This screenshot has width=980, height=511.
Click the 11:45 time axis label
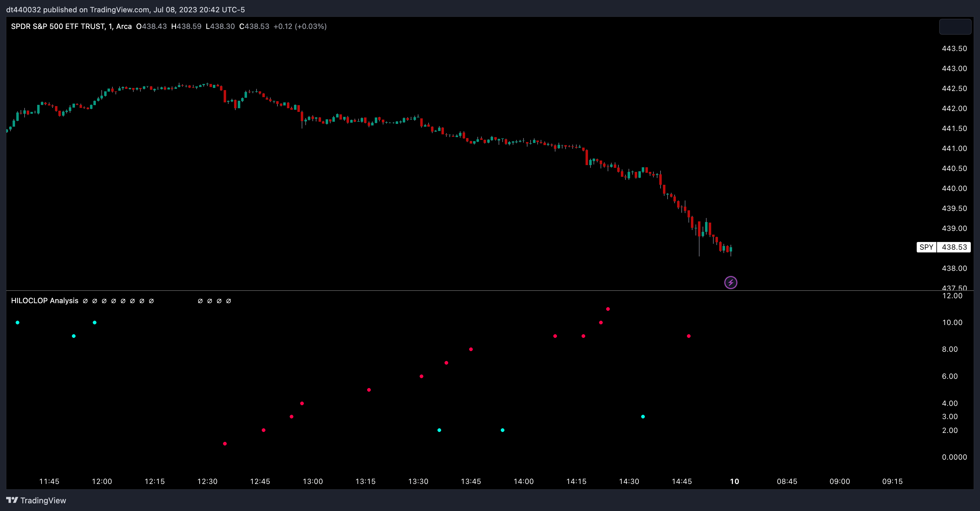(x=49, y=481)
